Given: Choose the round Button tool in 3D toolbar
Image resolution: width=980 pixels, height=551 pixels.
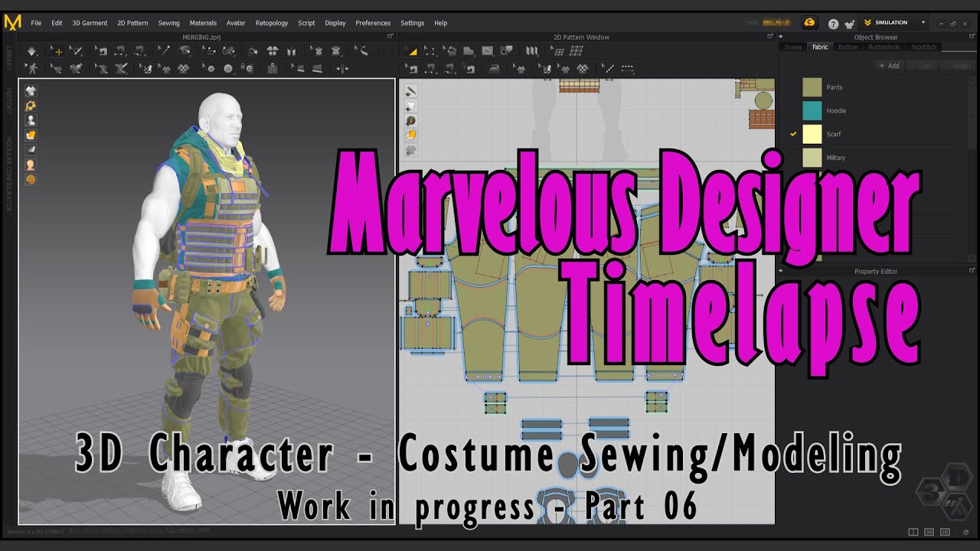Looking at the screenshot, I should coord(227,69).
